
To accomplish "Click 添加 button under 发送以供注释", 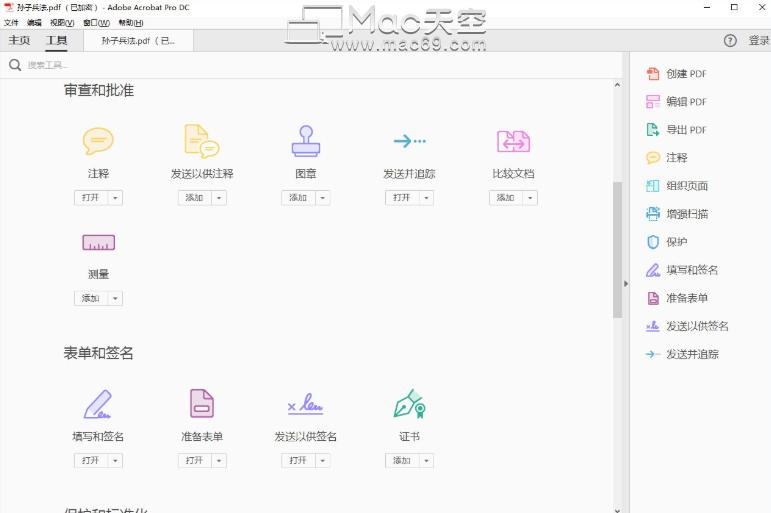I will 195,198.
